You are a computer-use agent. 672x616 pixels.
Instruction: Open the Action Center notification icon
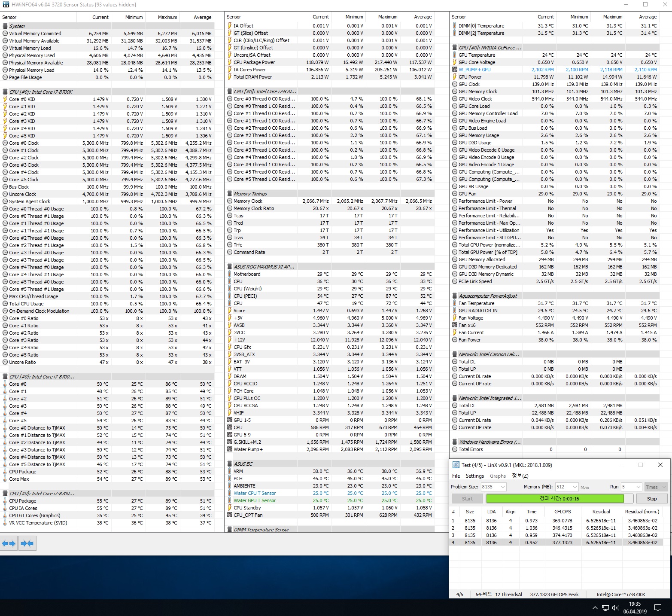coord(657,608)
